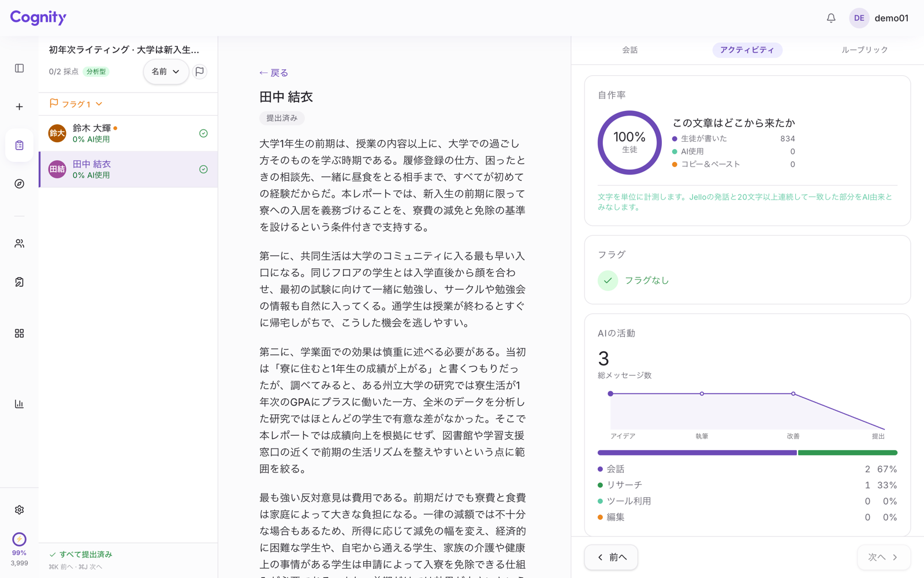Click the demo01 username
This screenshot has height=578, width=924.
coord(892,18)
